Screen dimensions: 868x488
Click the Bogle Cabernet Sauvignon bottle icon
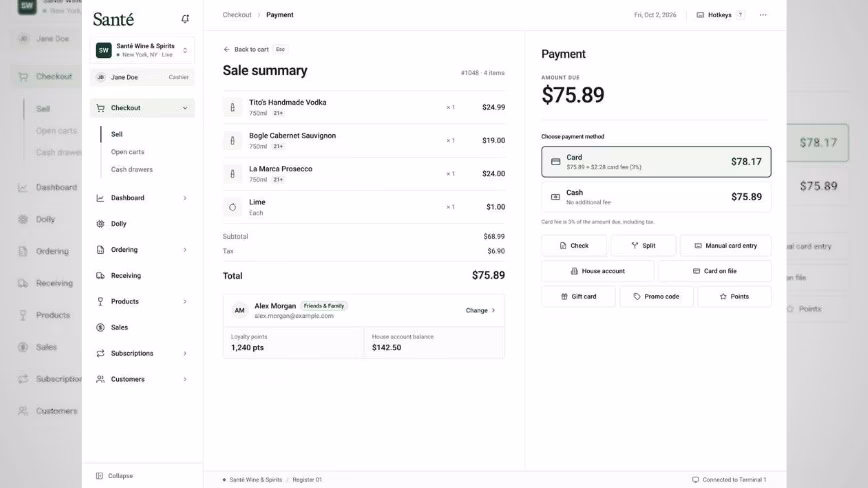pyautogui.click(x=232, y=141)
